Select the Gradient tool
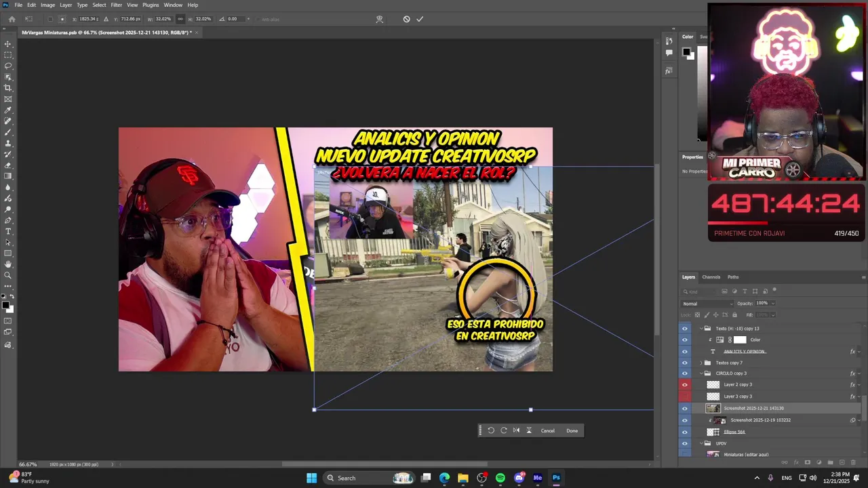This screenshot has height=488, width=868. [8, 176]
